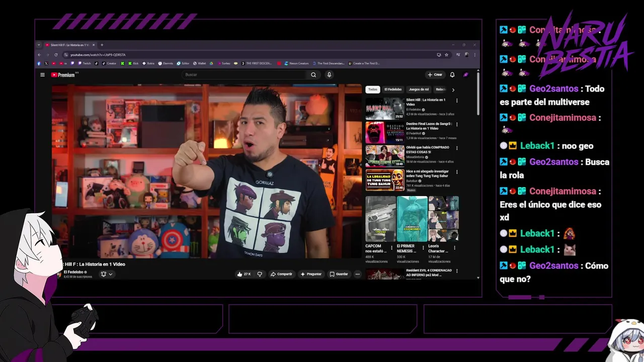Open Sorteo bookmark
Viewport: 644px width, 362px height.
click(x=224, y=63)
